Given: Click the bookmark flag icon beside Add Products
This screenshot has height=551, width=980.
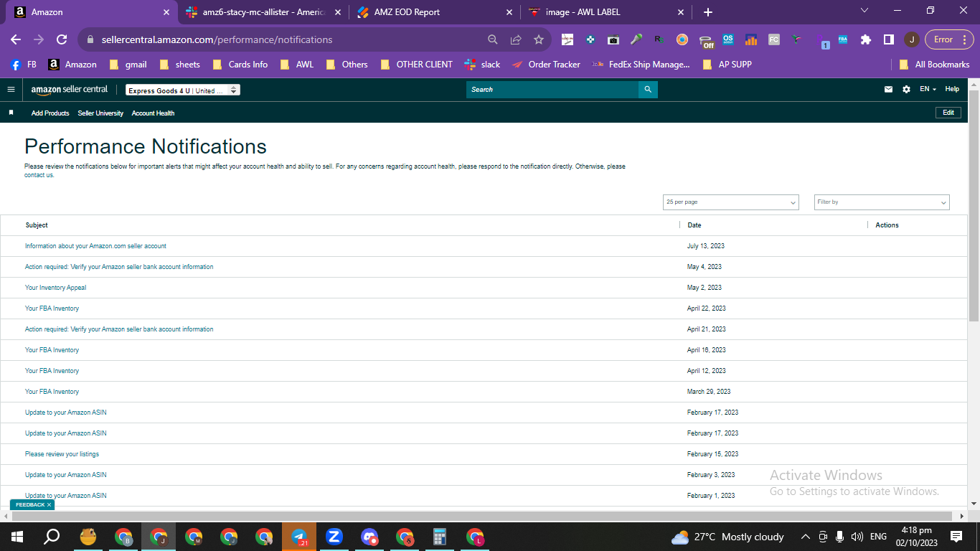Looking at the screenshot, I should (11, 113).
